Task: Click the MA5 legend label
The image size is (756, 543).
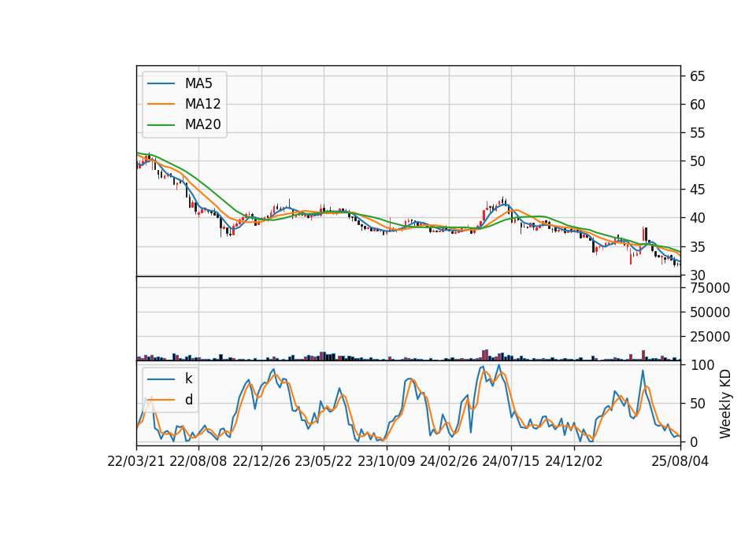Action: [x=198, y=83]
